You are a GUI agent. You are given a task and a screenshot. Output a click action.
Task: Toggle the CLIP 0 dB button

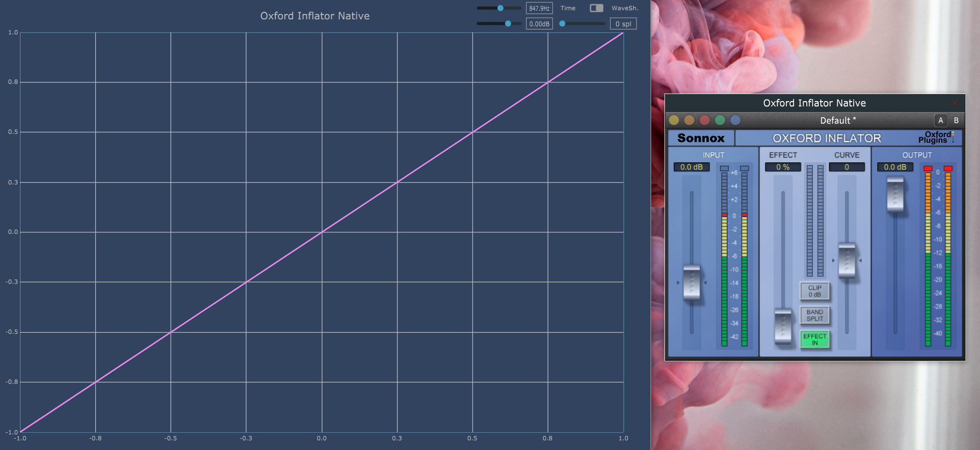pyautogui.click(x=815, y=291)
